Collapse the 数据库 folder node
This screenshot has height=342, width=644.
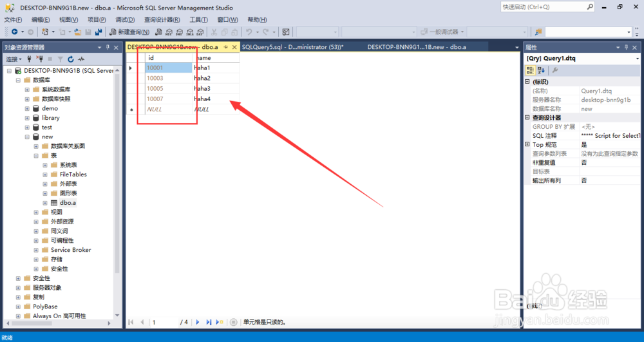click(18, 80)
